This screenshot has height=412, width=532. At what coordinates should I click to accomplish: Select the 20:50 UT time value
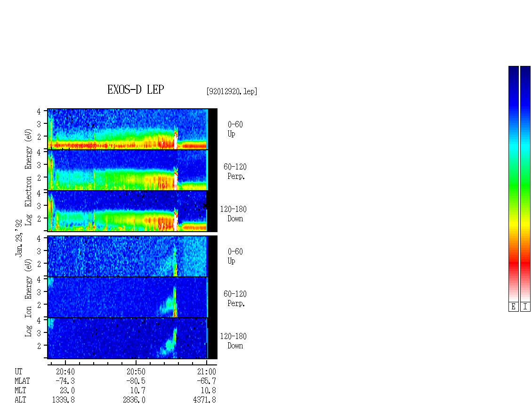coord(136,372)
